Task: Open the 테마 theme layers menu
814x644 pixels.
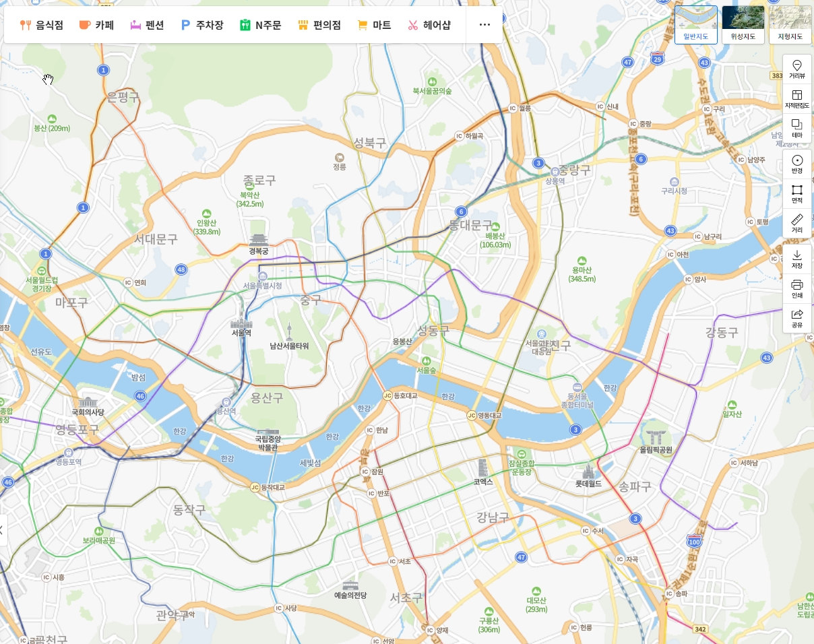Action: pos(797,129)
